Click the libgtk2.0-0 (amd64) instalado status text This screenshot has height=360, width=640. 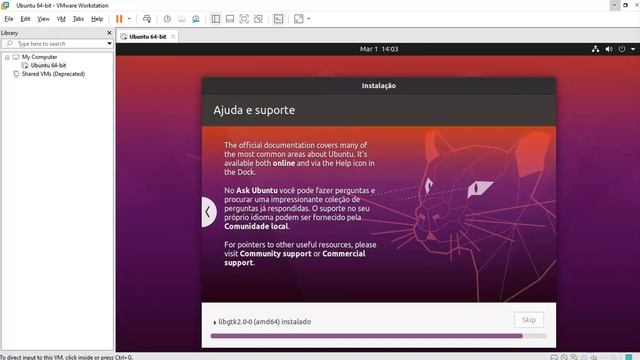pos(264,322)
